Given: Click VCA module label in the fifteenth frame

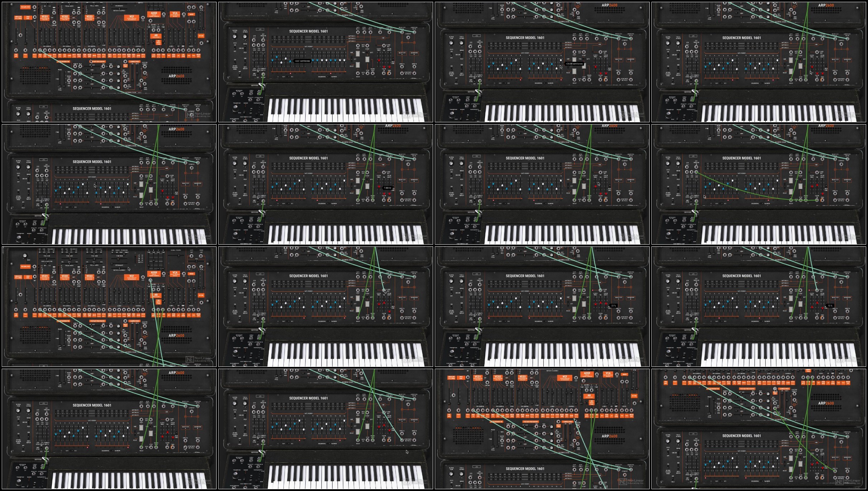Looking at the screenshot, I should [608, 374].
